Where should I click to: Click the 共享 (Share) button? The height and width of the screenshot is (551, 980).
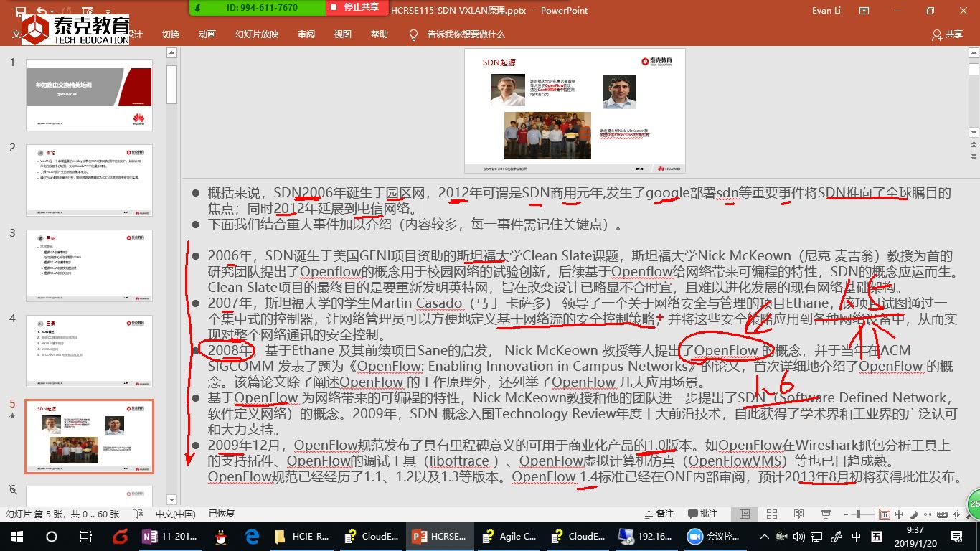[947, 34]
